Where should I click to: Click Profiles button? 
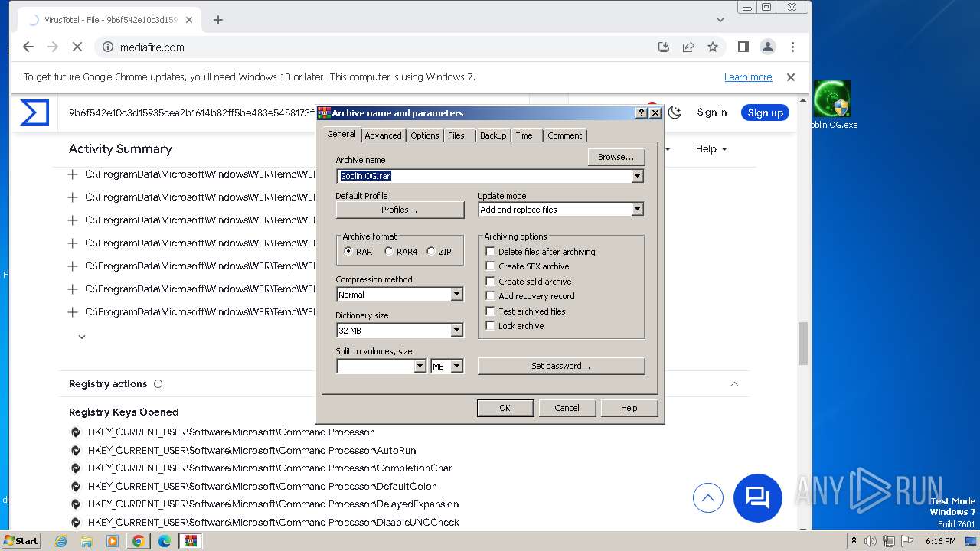pos(400,210)
